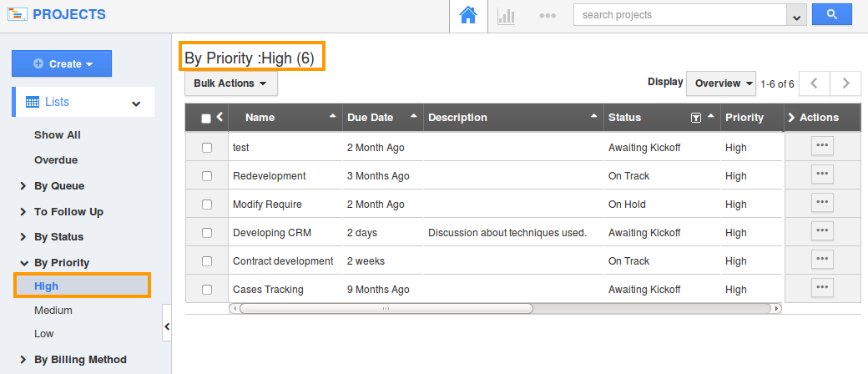Image resolution: width=868 pixels, height=374 pixels.
Task: Check the test project row
Action: coord(207,148)
